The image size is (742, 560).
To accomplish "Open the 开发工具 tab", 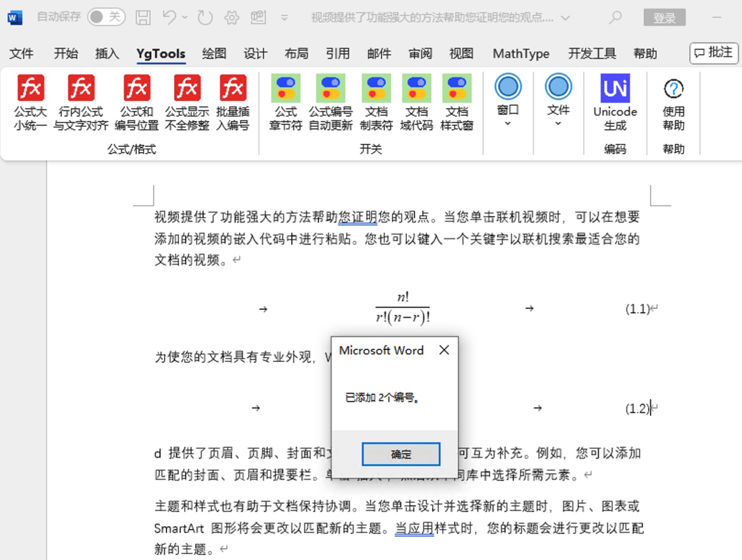I will pyautogui.click(x=592, y=53).
